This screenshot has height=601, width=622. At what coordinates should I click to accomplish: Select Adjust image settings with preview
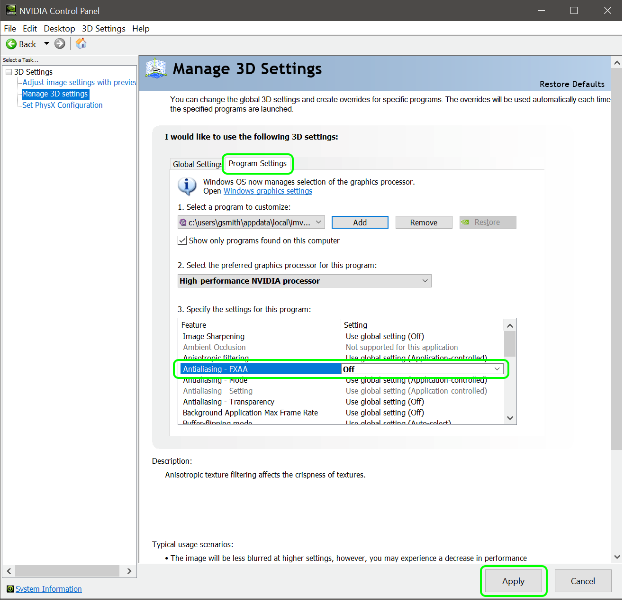pyautogui.click(x=79, y=82)
